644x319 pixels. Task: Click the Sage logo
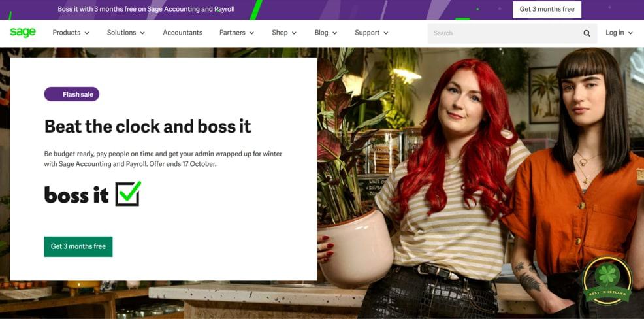[x=23, y=33]
